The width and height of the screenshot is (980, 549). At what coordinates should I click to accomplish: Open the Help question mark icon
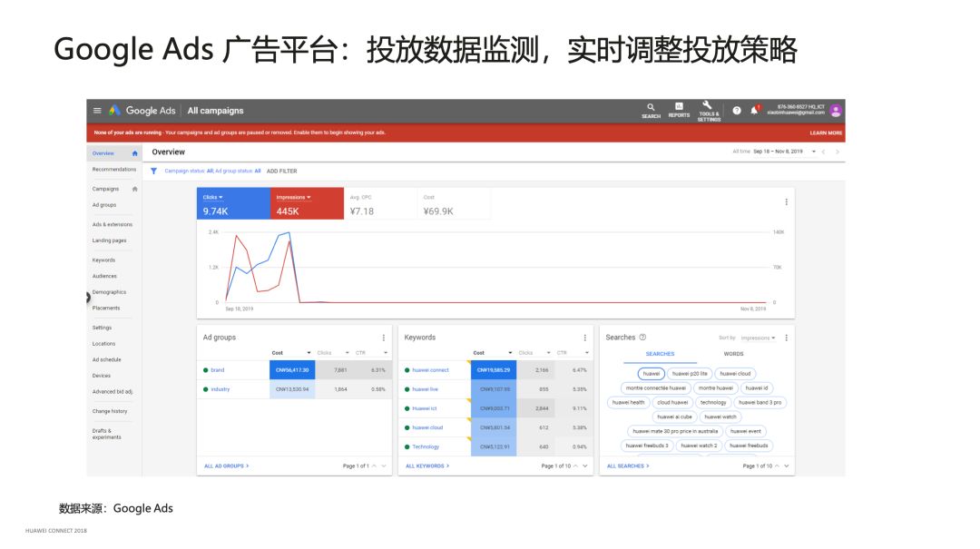pyautogui.click(x=737, y=111)
